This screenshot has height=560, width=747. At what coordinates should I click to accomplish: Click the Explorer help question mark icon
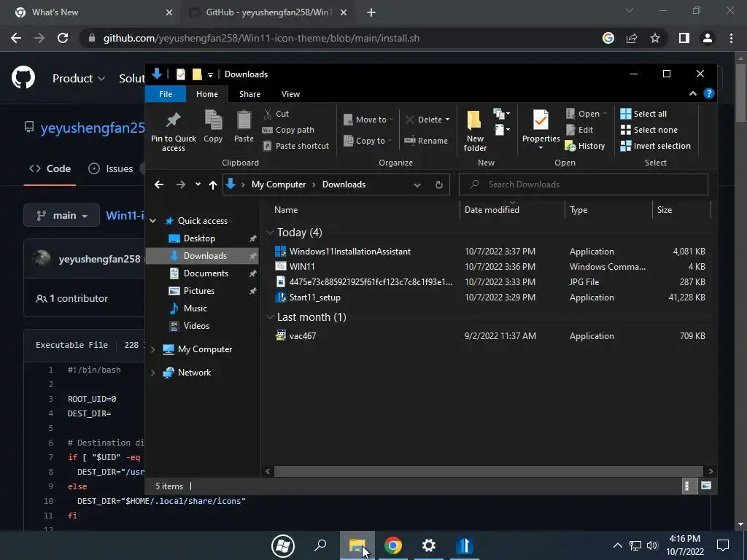[x=708, y=94]
